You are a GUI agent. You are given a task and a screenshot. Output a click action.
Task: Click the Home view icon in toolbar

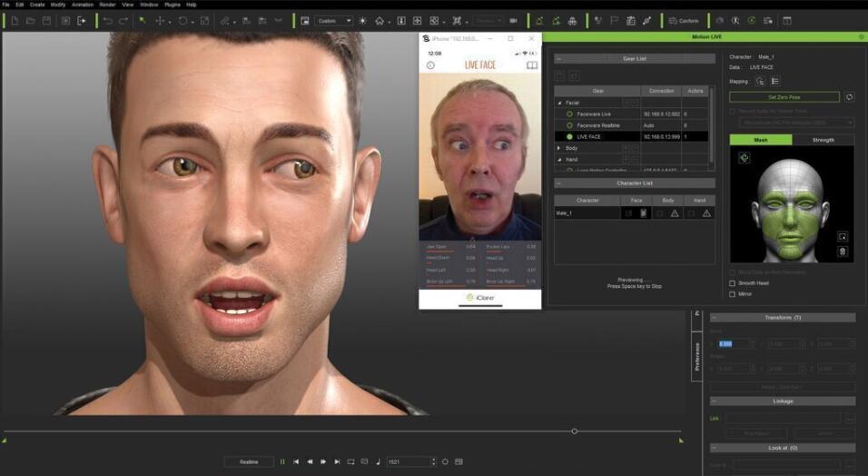tap(380, 20)
